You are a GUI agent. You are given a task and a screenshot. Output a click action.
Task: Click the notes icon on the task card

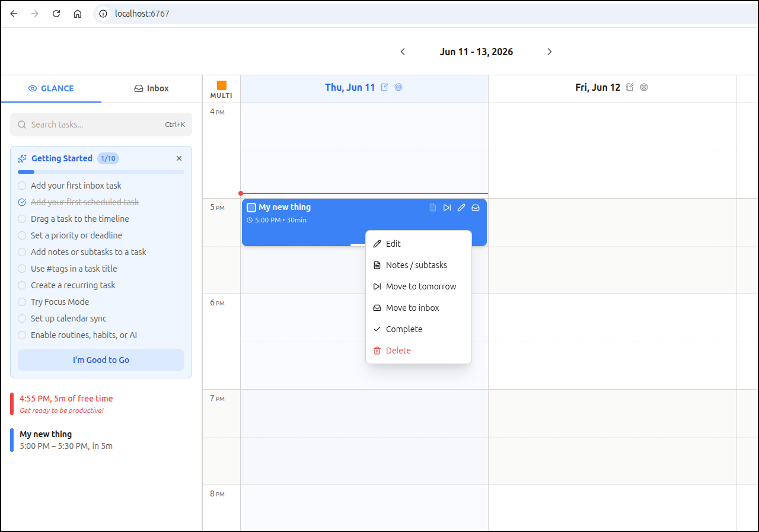[433, 208]
